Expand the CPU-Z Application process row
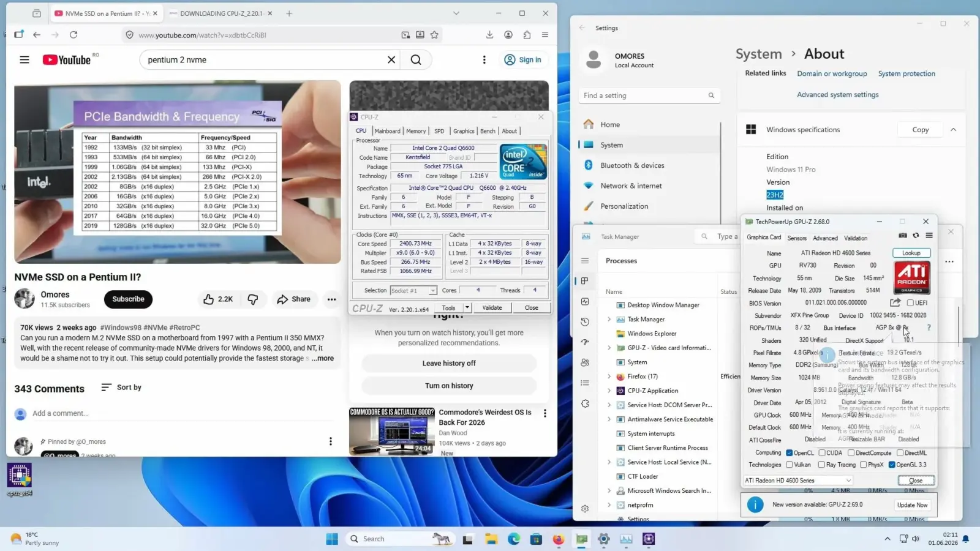 [609, 391]
